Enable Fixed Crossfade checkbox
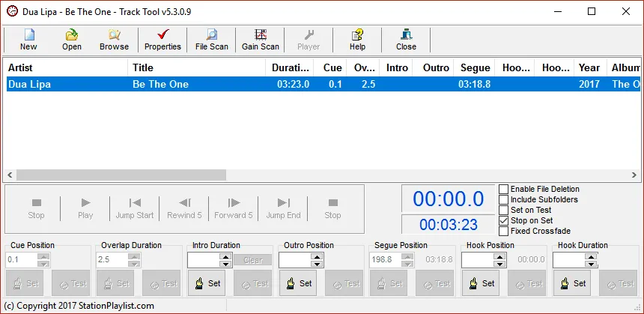This screenshot has width=644, height=314. (x=503, y=231)
